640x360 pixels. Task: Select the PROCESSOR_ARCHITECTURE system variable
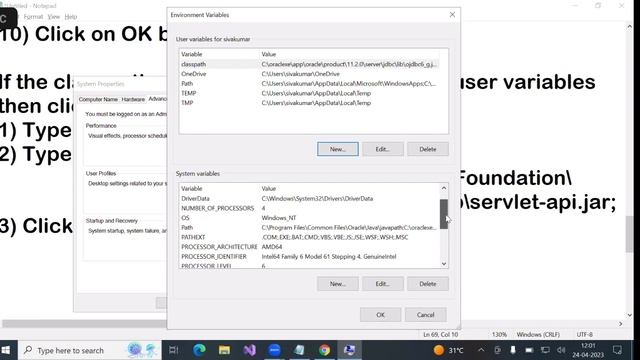[x=309, y=247]
